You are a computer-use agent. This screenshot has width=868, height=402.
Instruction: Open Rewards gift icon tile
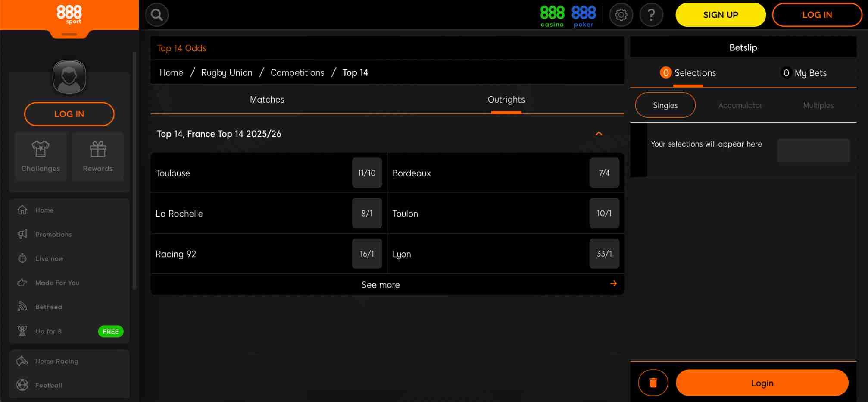[x=98, y=157]
